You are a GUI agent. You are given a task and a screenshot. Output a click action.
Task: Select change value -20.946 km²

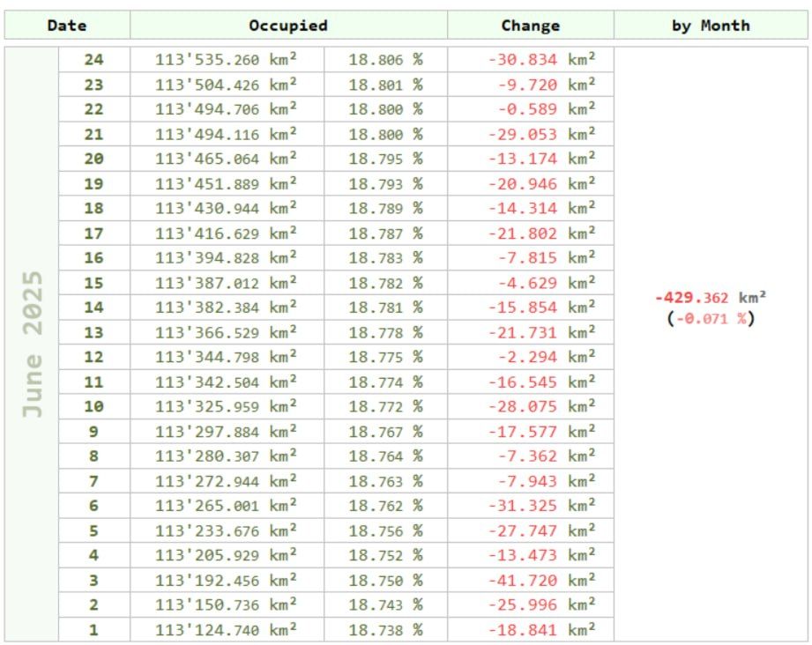coord(541,184)
